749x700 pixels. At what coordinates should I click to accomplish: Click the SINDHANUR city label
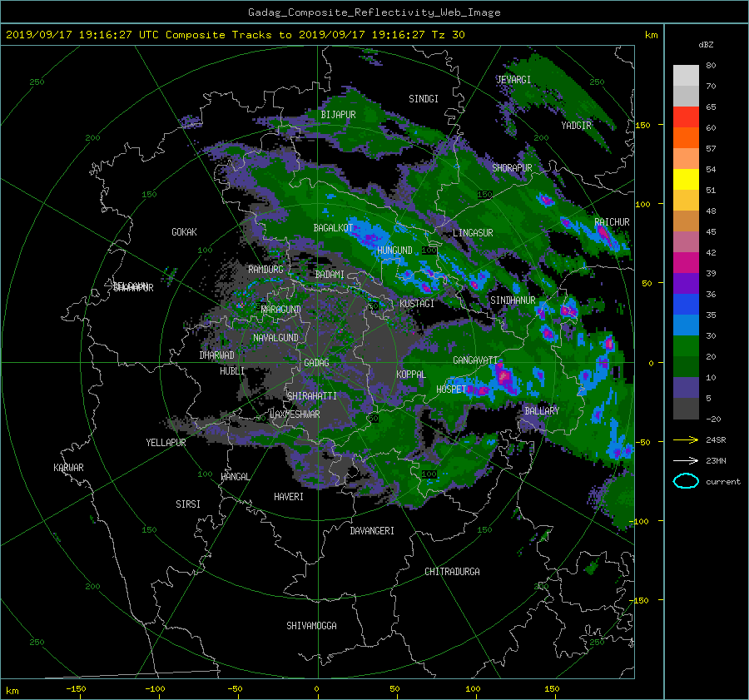[x=513, y=300]
